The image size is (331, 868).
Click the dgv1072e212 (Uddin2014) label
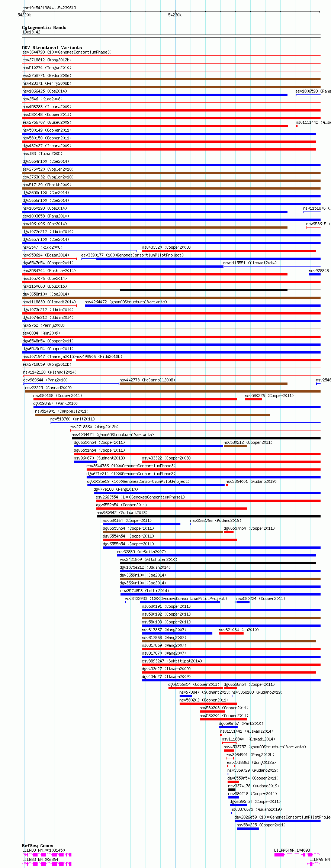click(48, 232)
